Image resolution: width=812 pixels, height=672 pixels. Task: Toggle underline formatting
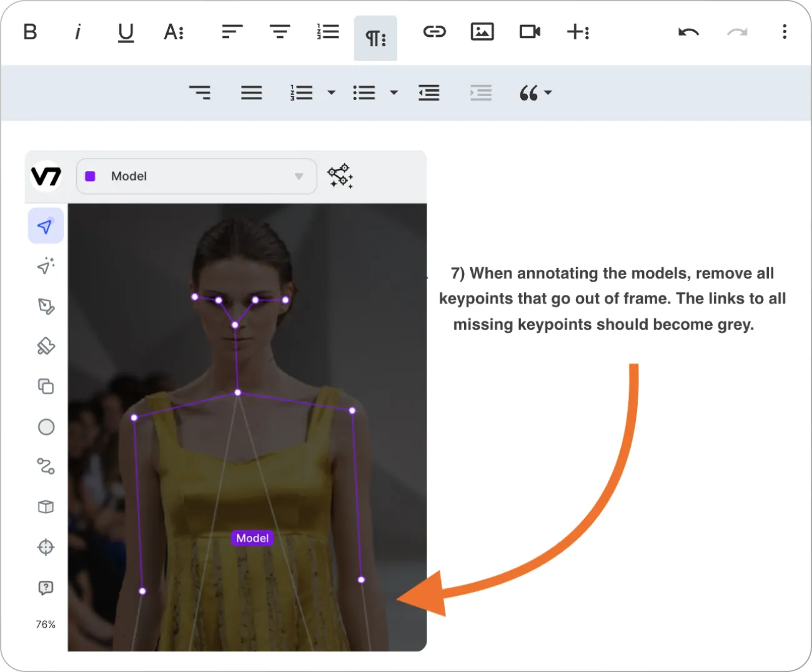pos(126,32)
